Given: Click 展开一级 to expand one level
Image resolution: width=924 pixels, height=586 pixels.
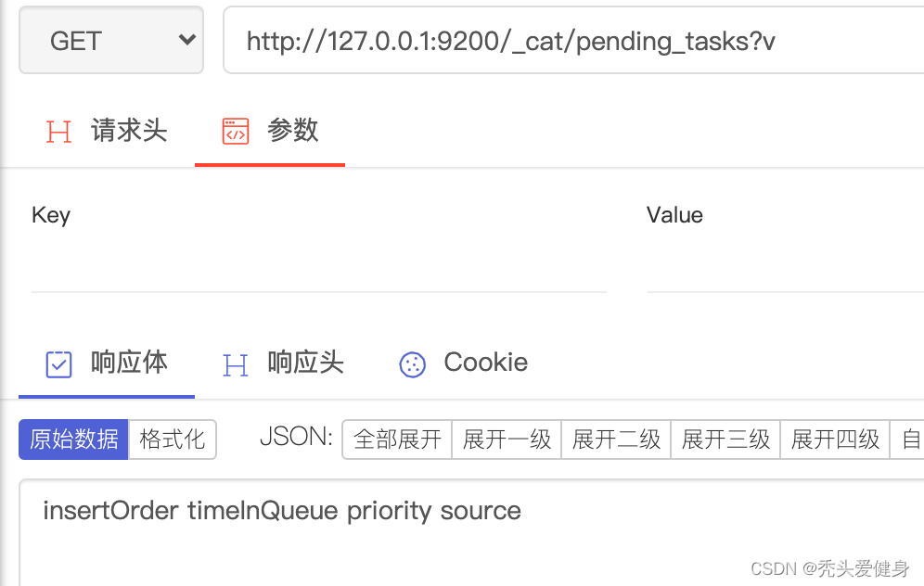Looking at the screenshot, I should [x=507, y=439].
